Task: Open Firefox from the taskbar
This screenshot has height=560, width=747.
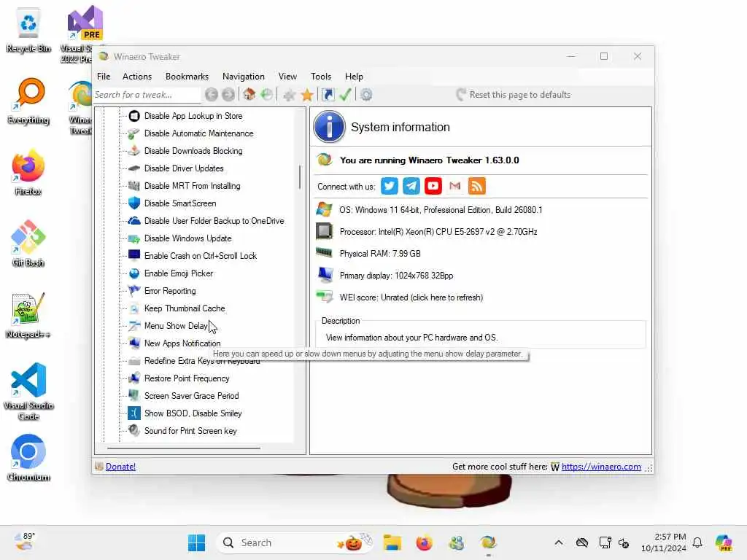Action: [x=424, y=542]
